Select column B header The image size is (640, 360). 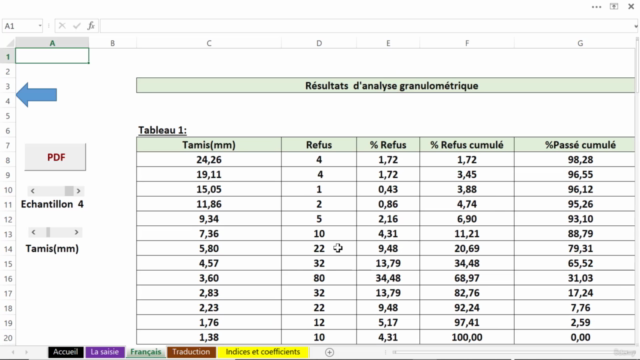(x=113, y=43)
